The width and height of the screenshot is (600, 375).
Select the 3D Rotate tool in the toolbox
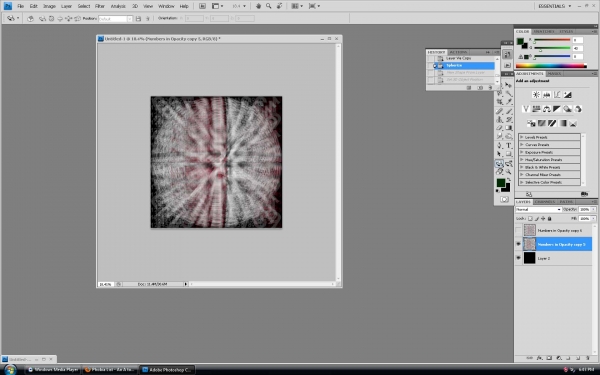click(500, 163)
